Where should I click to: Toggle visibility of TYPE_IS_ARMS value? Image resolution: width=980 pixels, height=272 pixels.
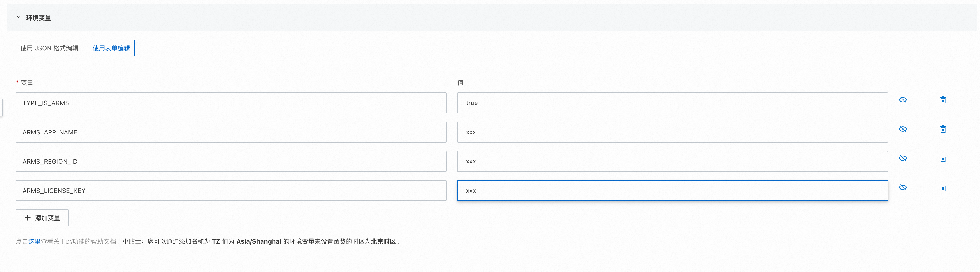click(903, 100)
